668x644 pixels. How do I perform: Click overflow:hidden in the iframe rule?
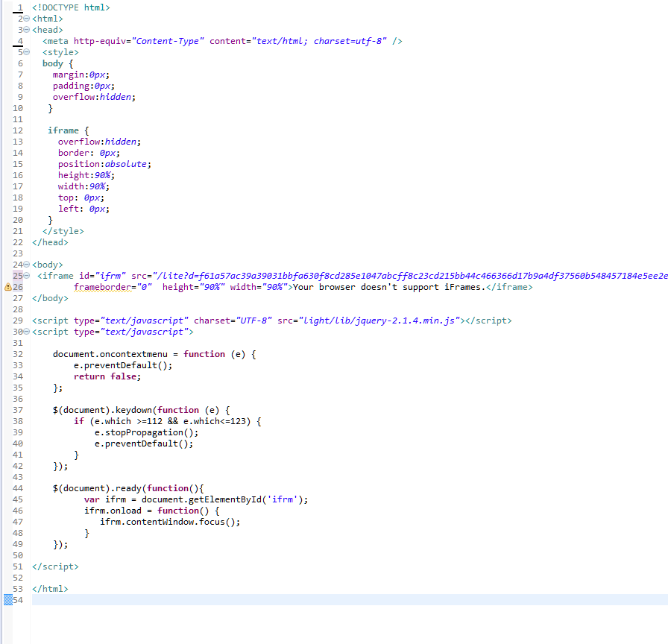point(99,142)
